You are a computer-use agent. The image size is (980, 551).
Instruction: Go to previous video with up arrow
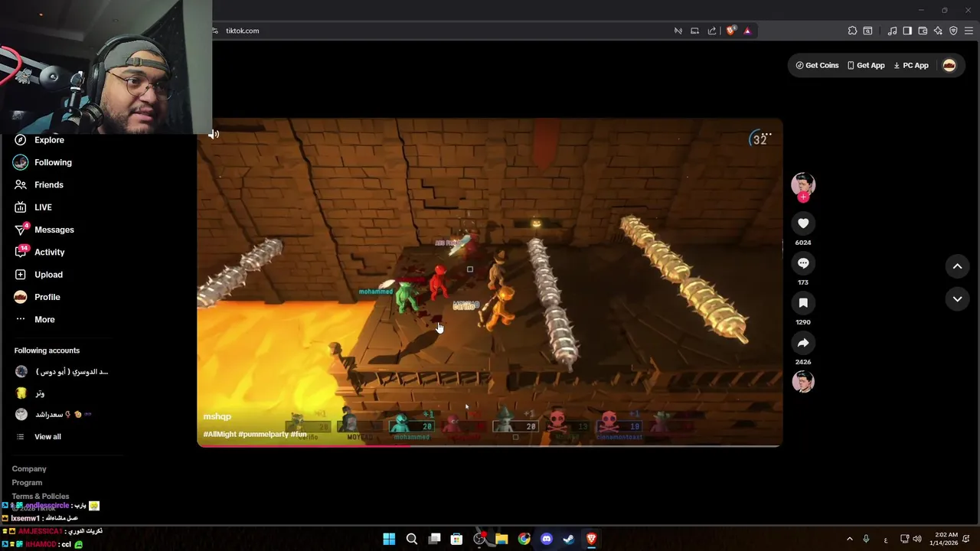click(x=957, y=266)
